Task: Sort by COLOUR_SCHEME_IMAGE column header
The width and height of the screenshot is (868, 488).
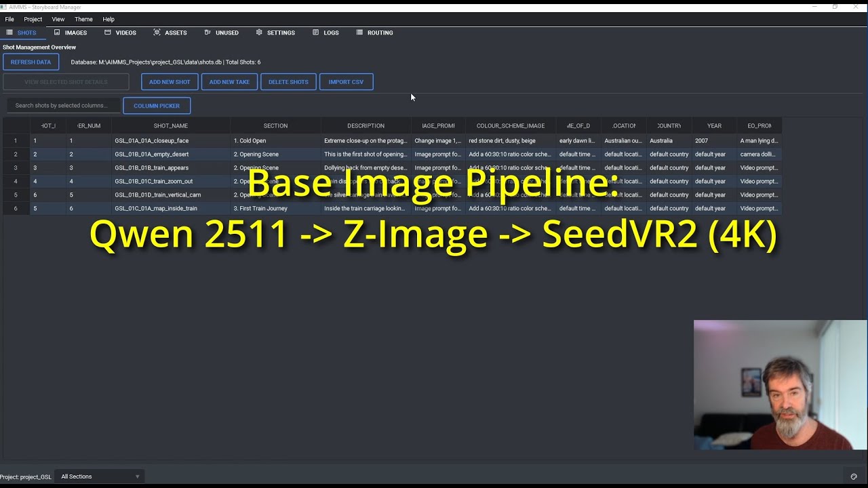Action: [x=511, y=126]
